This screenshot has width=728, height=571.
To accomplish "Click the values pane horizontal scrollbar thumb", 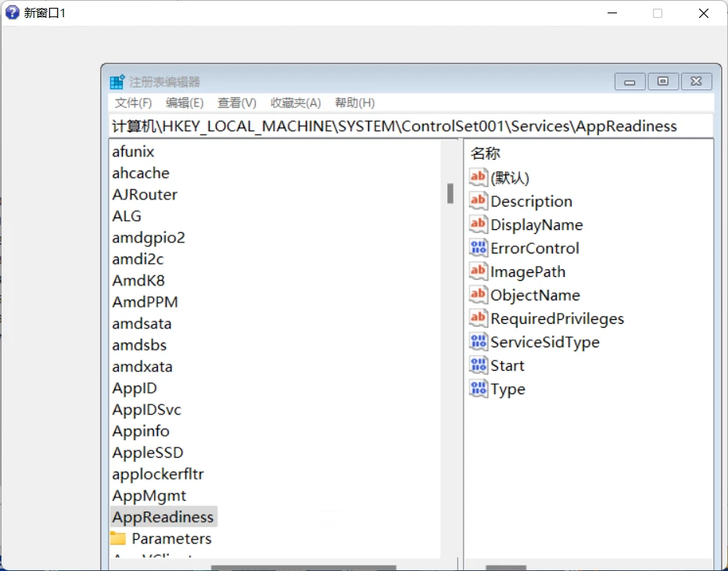I will 506,568.
